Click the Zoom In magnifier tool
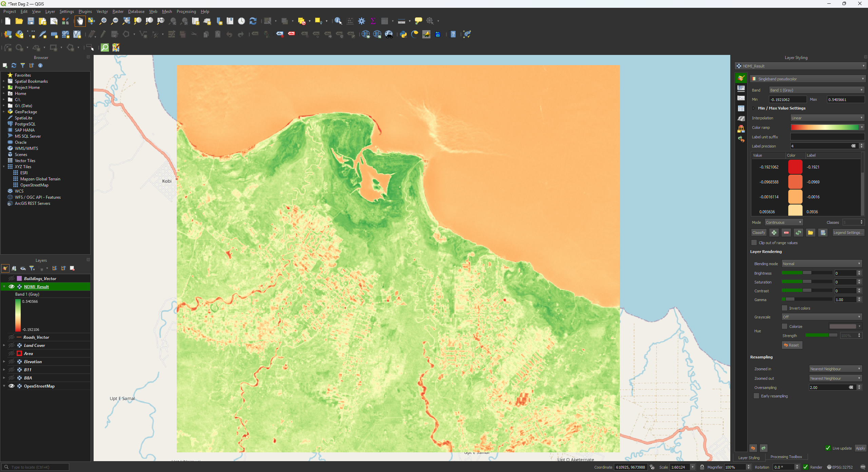 (103, 21)
